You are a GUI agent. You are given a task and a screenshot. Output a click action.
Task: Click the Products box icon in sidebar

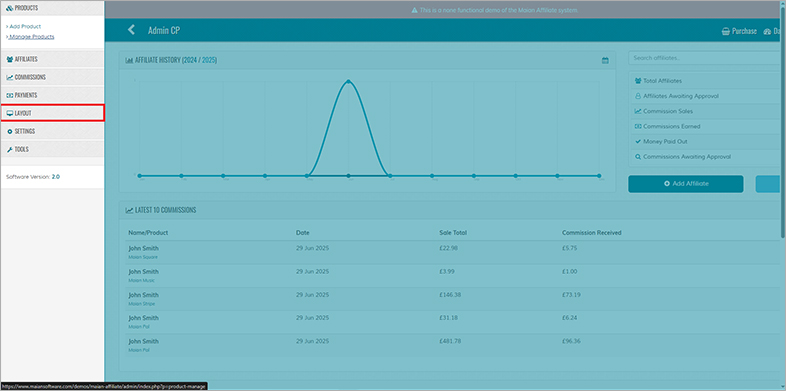10,9
